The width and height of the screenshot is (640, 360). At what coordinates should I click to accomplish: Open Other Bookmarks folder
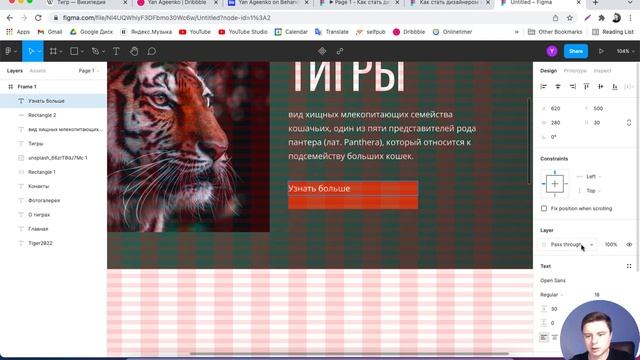[x=555, y=32]
